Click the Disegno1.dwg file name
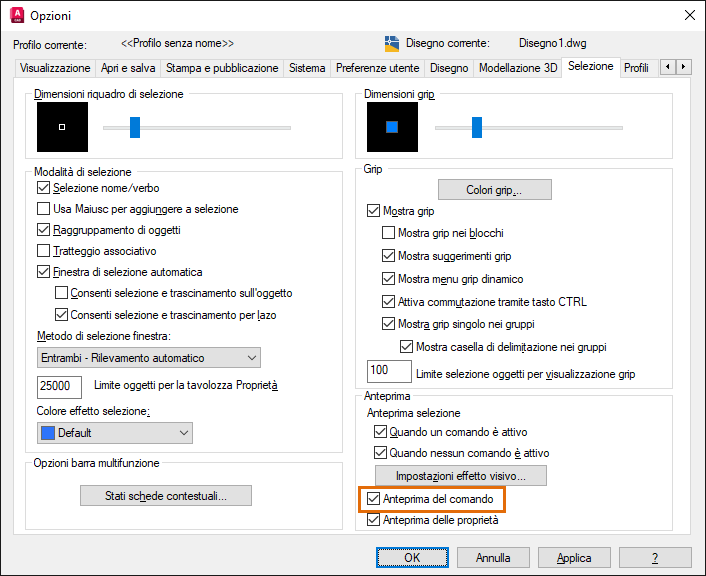The width and height of the screenshot is (706, 576). [552, 43]
